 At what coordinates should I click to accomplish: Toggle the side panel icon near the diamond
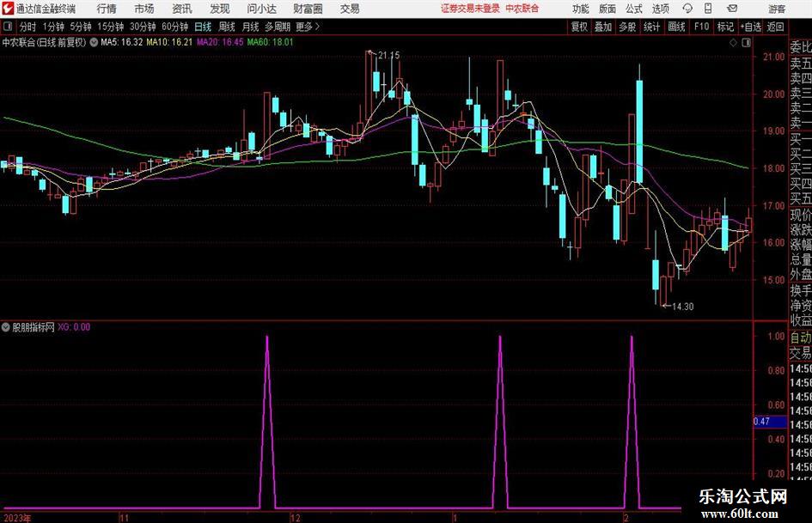point(746,43)
